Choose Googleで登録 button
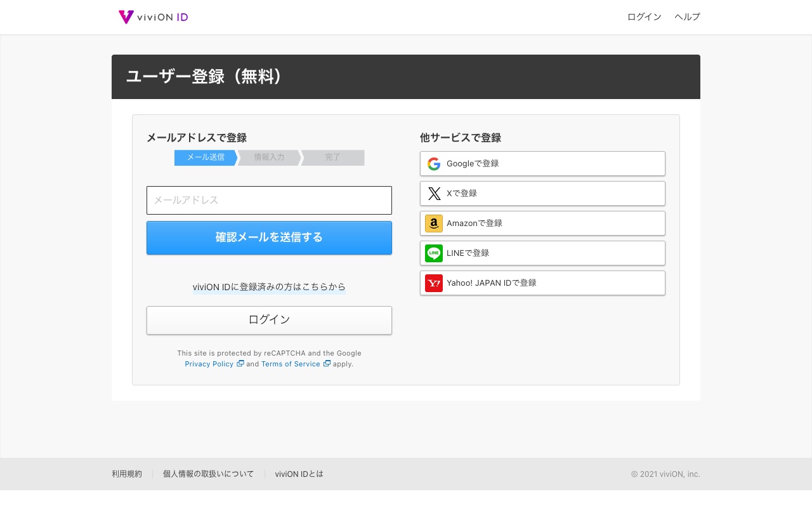The width and height of the screenshot is (812, 508). tap(542, 164)
